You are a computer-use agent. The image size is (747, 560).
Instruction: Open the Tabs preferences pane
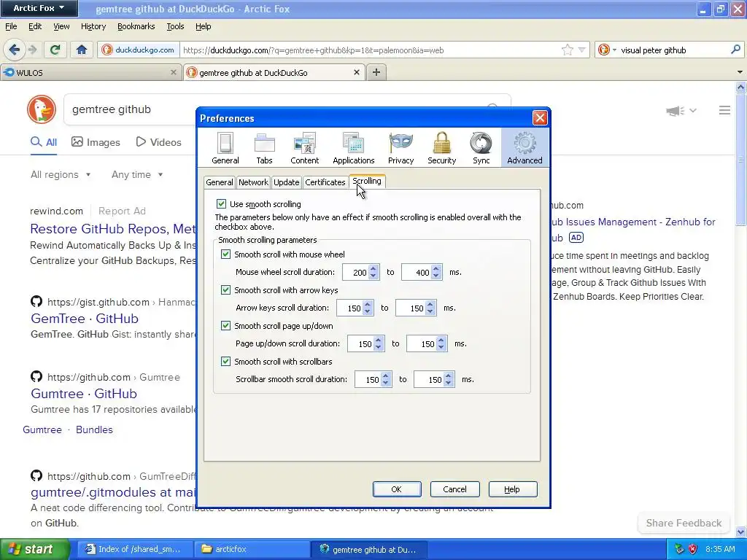264,148
